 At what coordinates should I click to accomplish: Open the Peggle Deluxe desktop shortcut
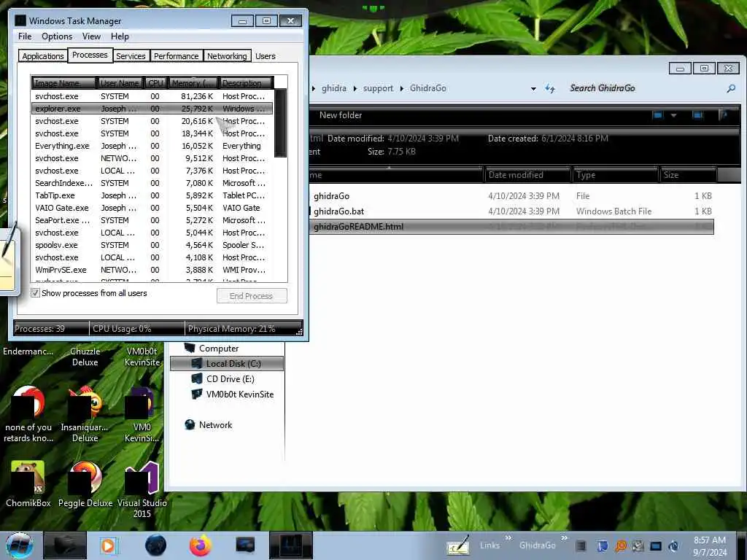coord(85,484)
